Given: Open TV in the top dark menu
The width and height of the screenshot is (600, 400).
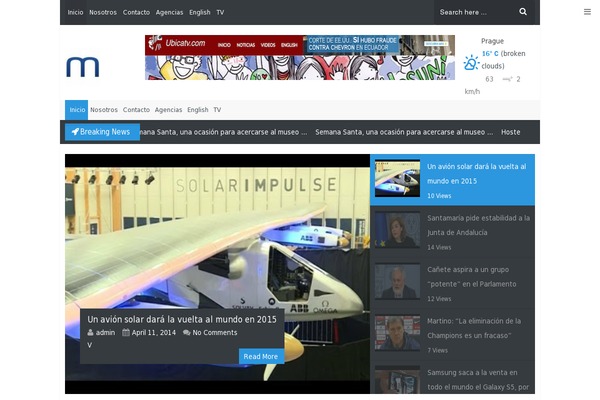Looking at the screenshot, I should point(220,12).
